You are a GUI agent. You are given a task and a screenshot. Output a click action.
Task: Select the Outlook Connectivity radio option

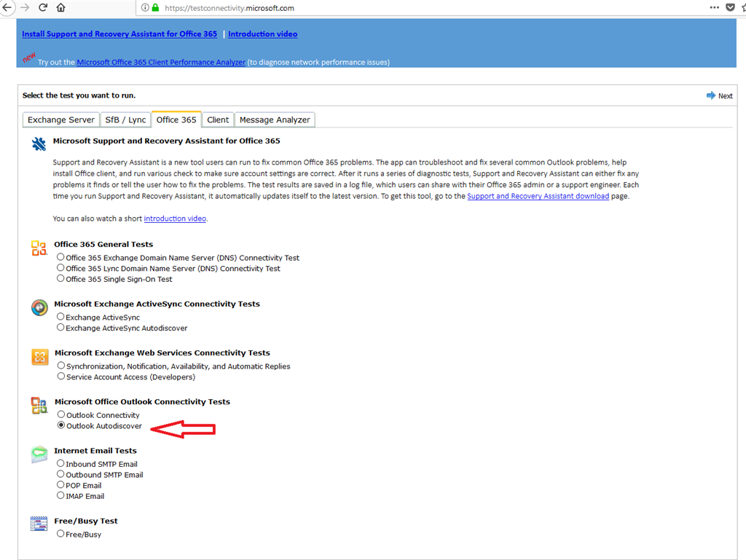tap(61, 414)
